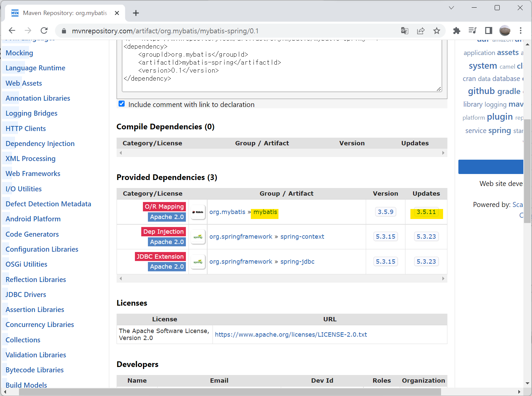The width and height of the screenshot is (532, 396).
Task: Open the Apache LICENSE-2.0.txt URL
Action: pos(291,334)
